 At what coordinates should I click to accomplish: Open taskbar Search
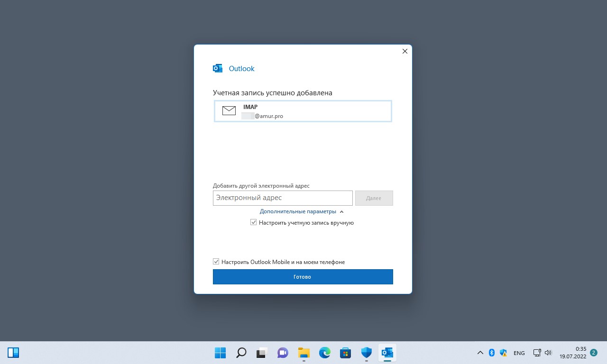point(241,353)
